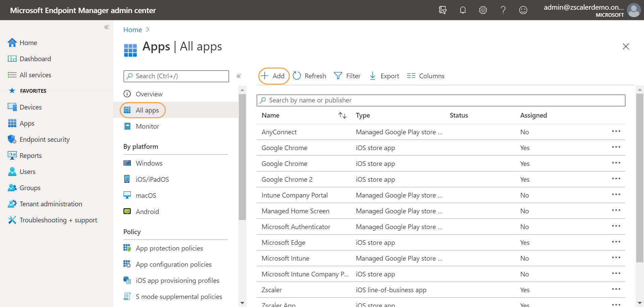644x307 pixels.
Task: Open the Devices section in sidebar
Action: click(30, 107)
